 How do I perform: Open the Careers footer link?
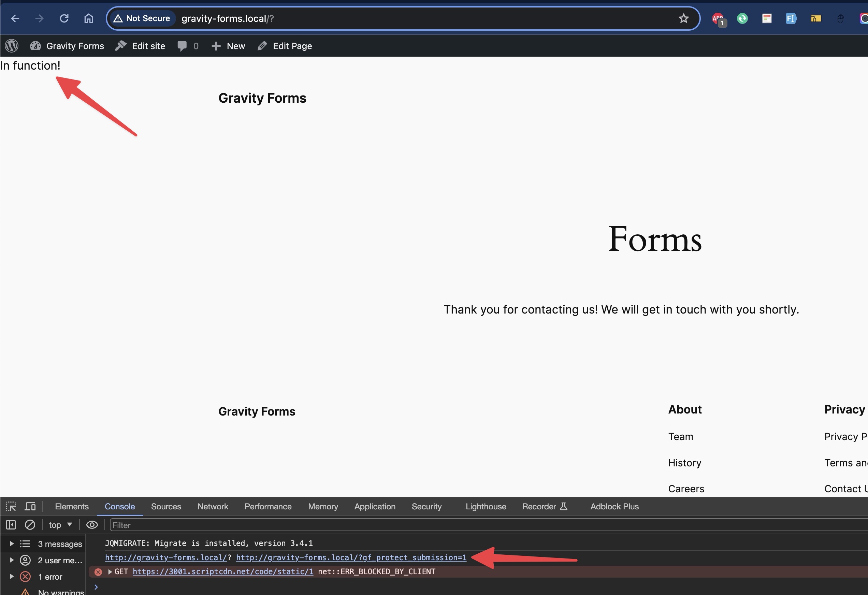tap(686, 489)
